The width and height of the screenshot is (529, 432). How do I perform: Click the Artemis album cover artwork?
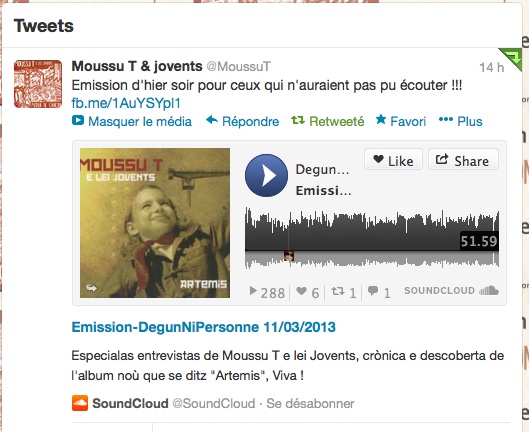pyautogui.click(x=155, y=223)
